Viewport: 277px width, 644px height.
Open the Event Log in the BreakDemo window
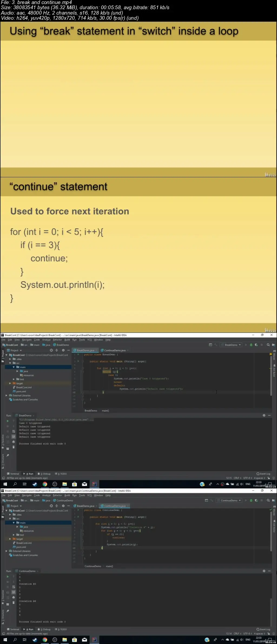pyautogui.click(x=263, y=474)
